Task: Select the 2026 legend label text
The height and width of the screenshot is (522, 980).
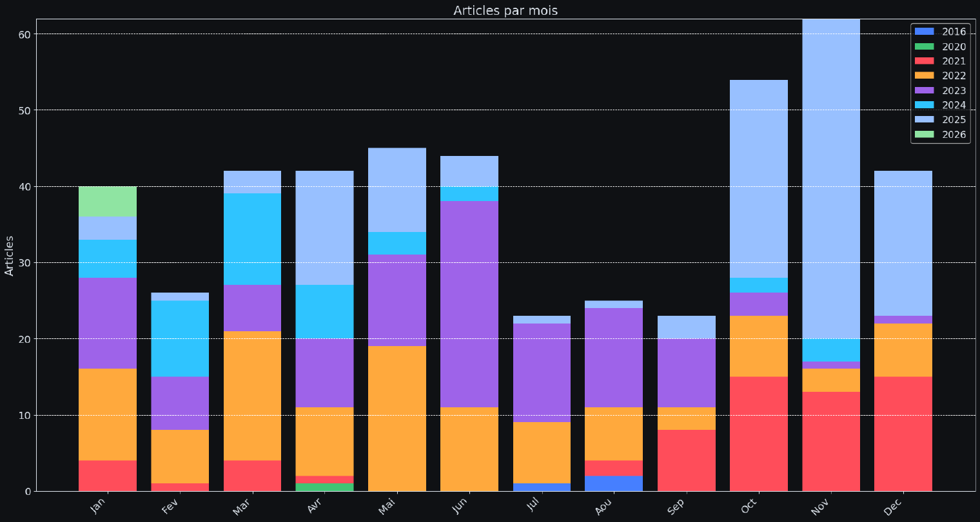Action: pos(954,135)
